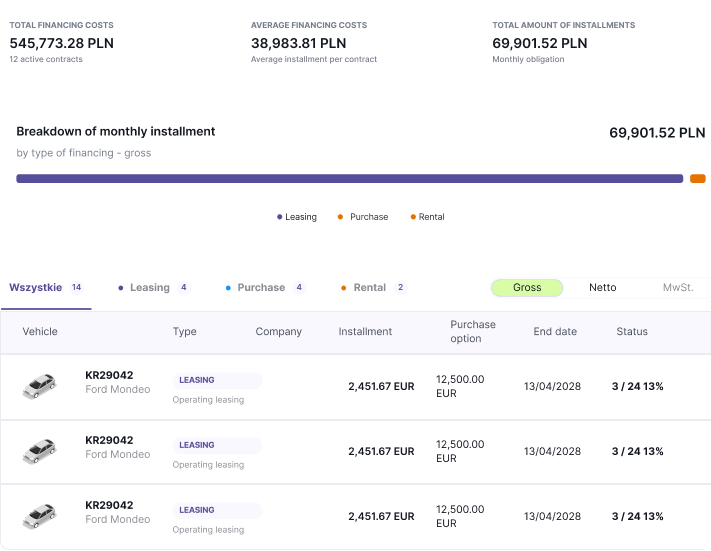
Task: Click the purple Leasing bar segment
Action: coord(350,179)
